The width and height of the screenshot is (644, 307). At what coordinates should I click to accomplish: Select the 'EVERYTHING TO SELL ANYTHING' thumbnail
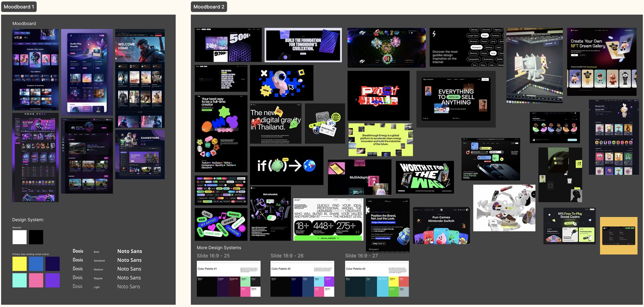point(456,99)
